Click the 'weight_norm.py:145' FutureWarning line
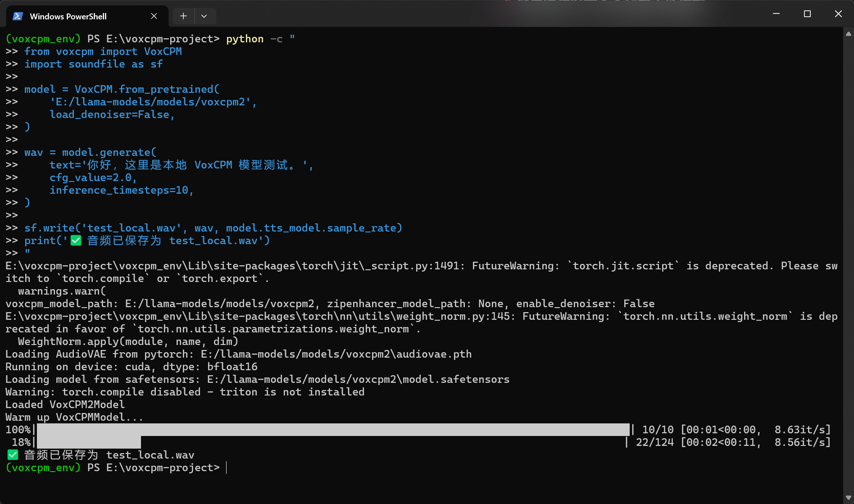 point(422,322)
